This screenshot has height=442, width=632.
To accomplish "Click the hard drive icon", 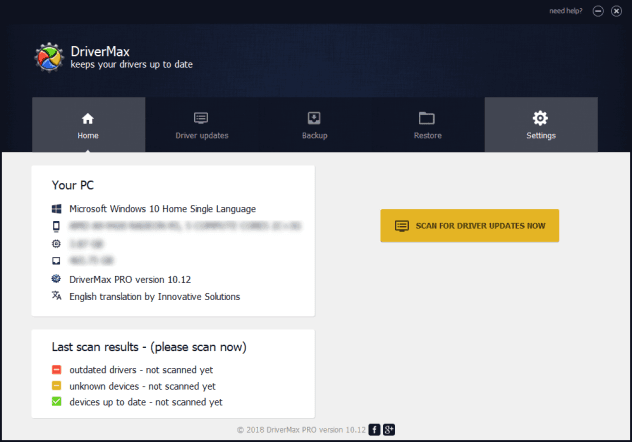I will pos(56,261).
